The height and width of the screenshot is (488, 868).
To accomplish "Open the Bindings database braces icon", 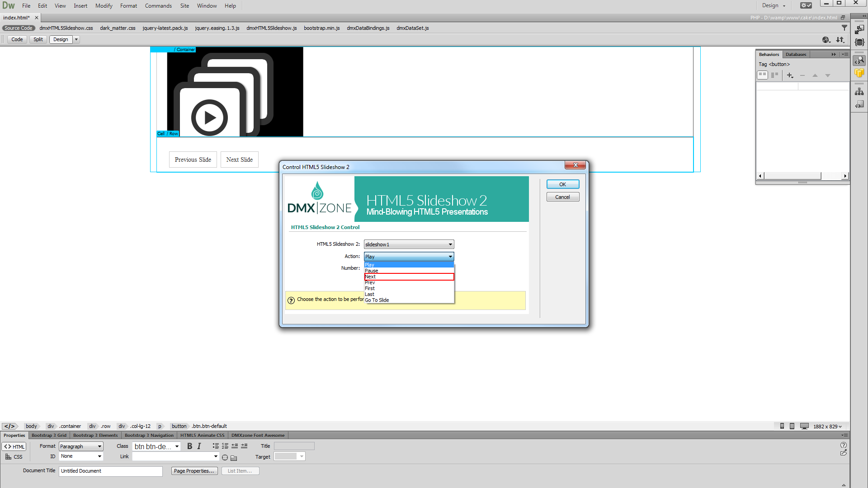I will (859, 42).
